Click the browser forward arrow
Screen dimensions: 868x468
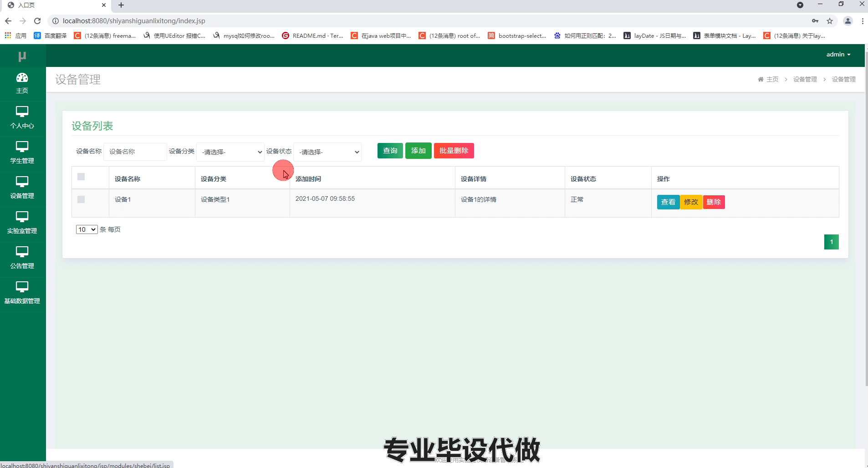[x=23, y=21]
